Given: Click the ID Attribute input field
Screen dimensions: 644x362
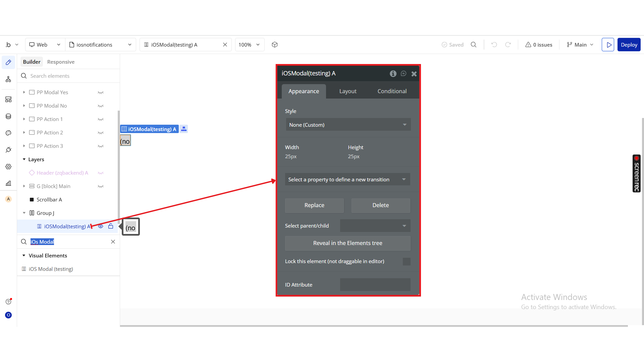Looking at the screenshot, I should tap(375, 285).
